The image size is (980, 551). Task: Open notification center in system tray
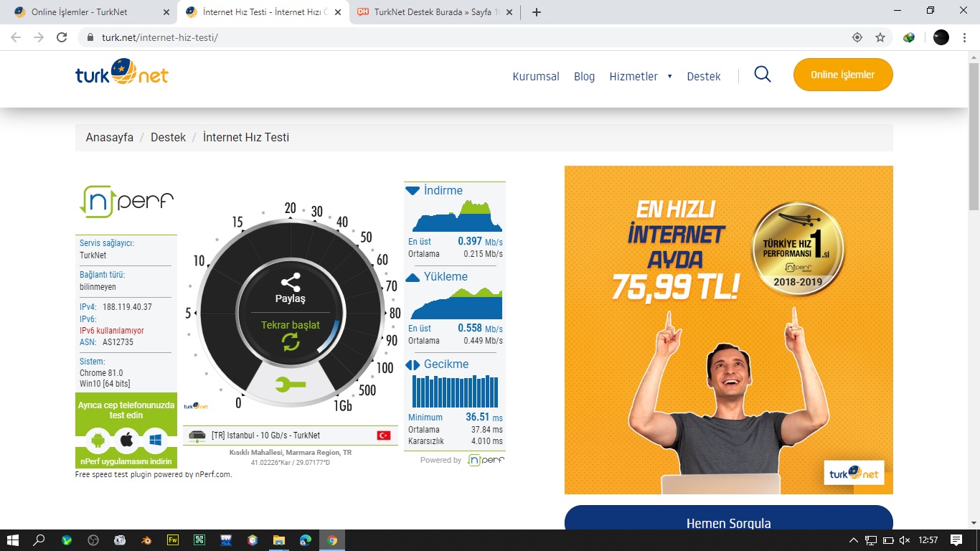(956, 540)
